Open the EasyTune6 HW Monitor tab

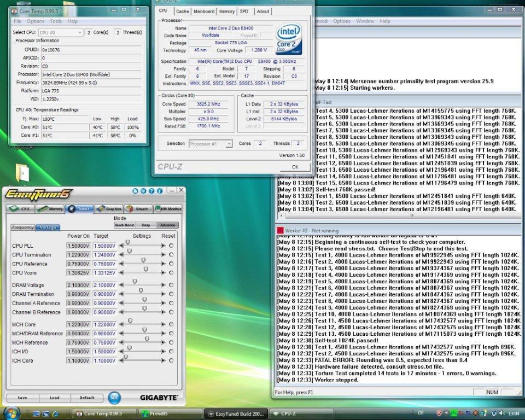pyautogui.click(x=167, y=209)
